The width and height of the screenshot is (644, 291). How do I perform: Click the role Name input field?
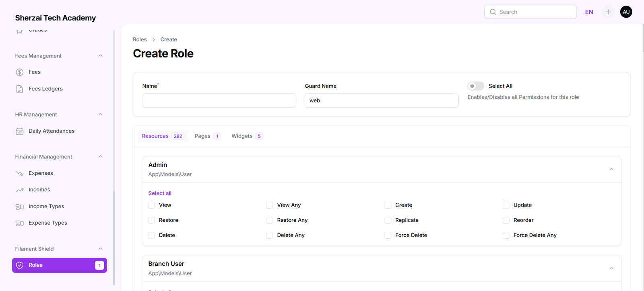point(219,100)
